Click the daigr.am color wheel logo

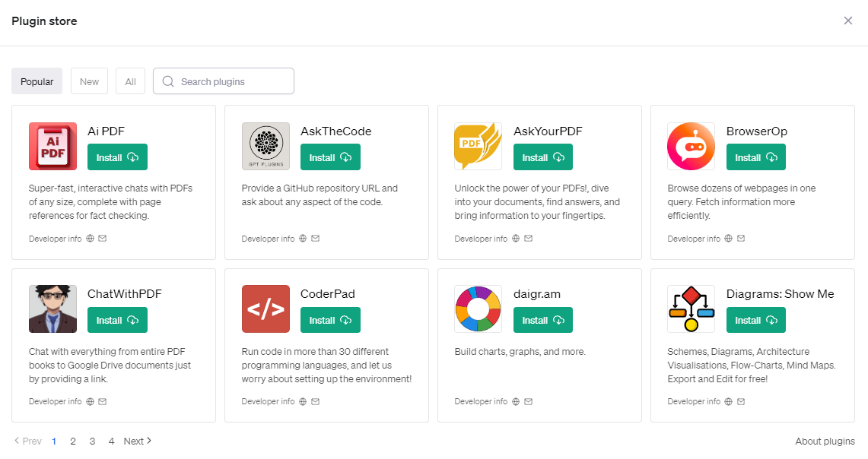479,309
